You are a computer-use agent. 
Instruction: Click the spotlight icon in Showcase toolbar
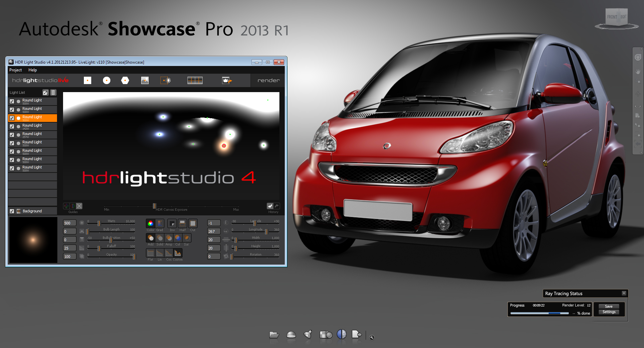click(308, 334)
